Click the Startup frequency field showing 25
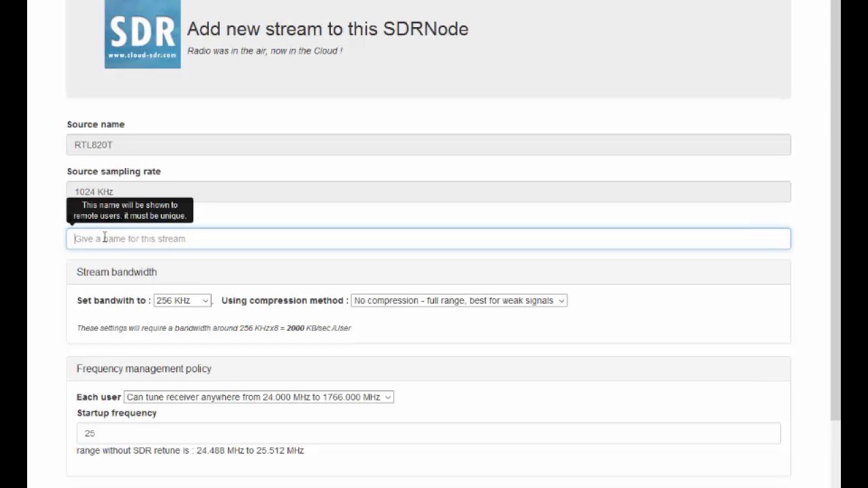The width and height of the screenshot is (868, 488). pos(427,433)
